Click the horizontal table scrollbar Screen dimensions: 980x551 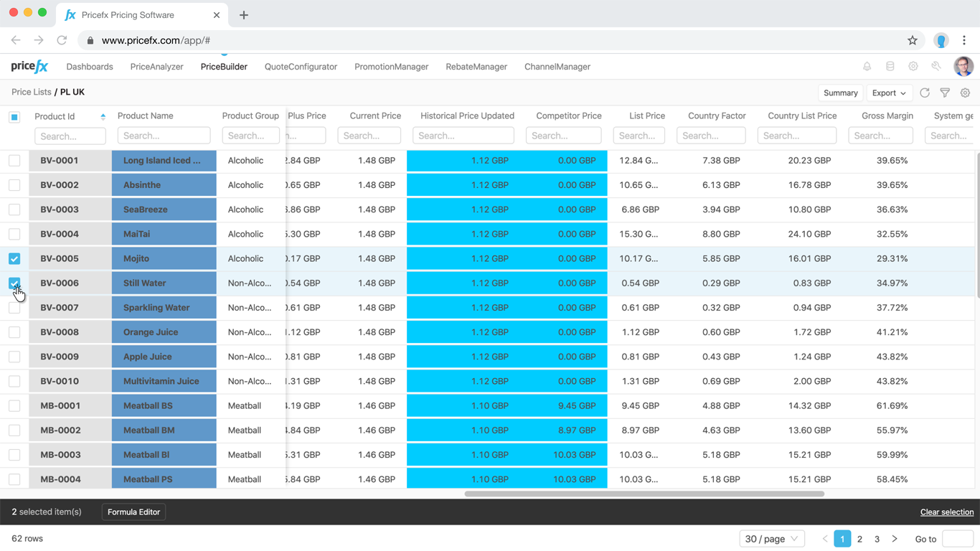tap(644, 494)
